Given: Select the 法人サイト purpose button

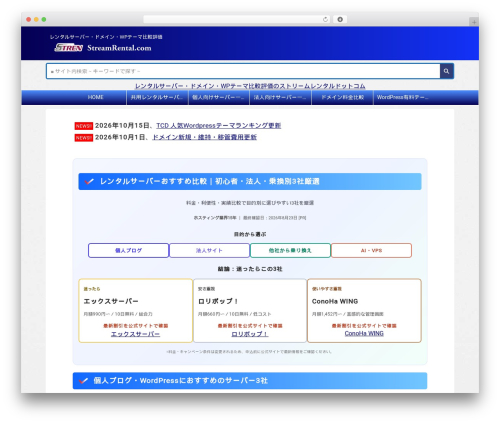Looking at the screenshot, I should [209, 250].
